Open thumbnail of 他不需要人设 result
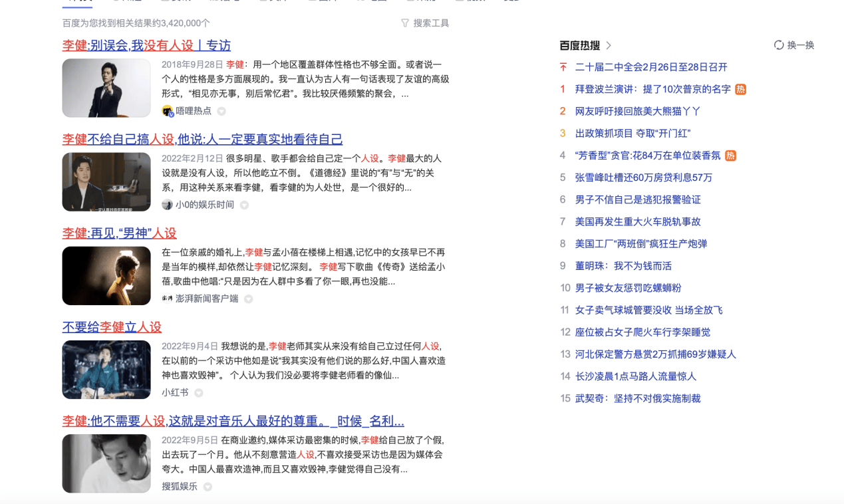Viewport: 844px width, 504px height. pyautogui.click(x=106, y=463)
